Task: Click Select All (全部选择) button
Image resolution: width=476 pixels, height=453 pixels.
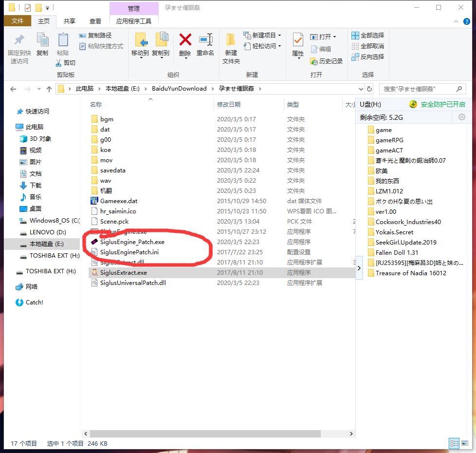Action: point(368,35)
